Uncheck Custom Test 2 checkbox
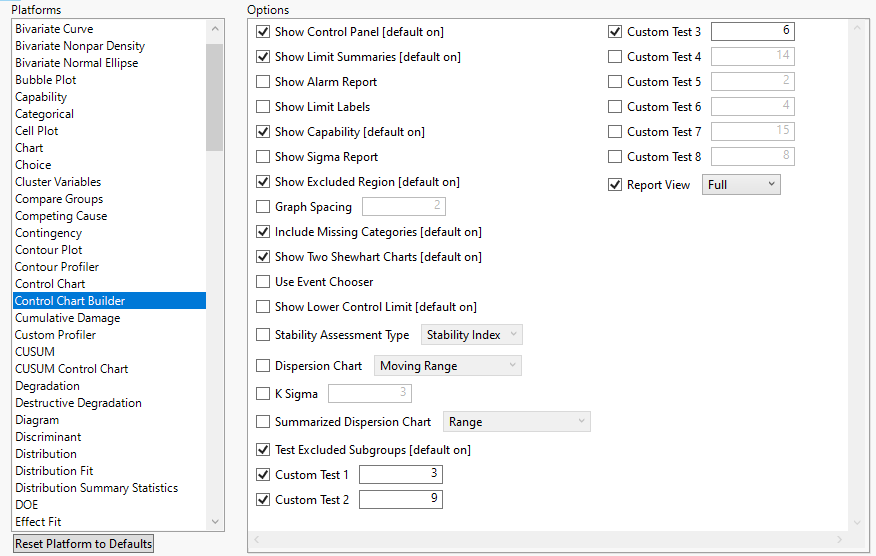The height and width of the screenshot is (556, 876). (x=263, y=500)
